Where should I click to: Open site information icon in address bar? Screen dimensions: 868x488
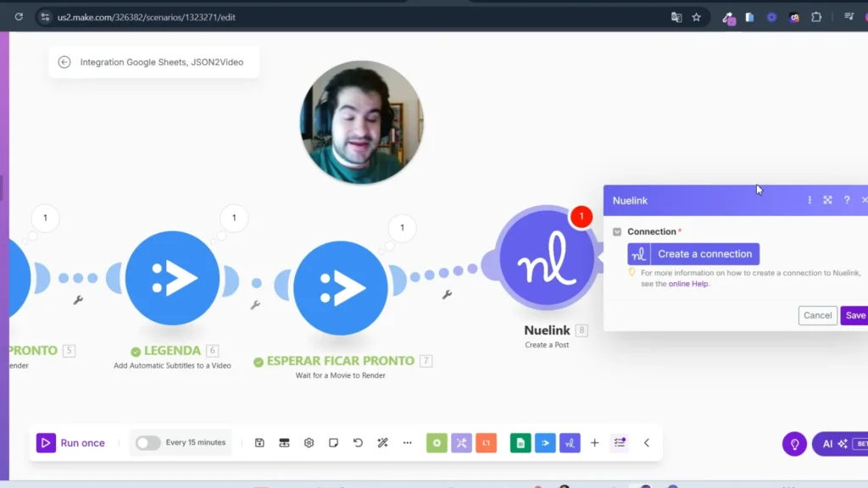click(x=46, y=17)
